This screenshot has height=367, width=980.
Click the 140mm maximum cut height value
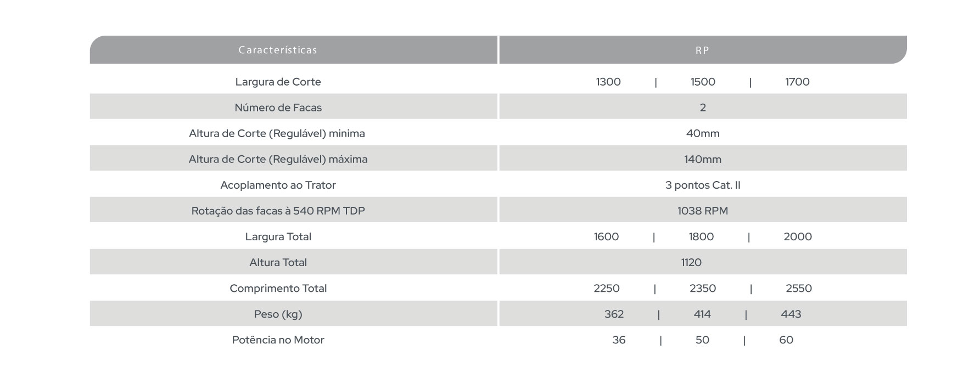click(x=703, y=159)
